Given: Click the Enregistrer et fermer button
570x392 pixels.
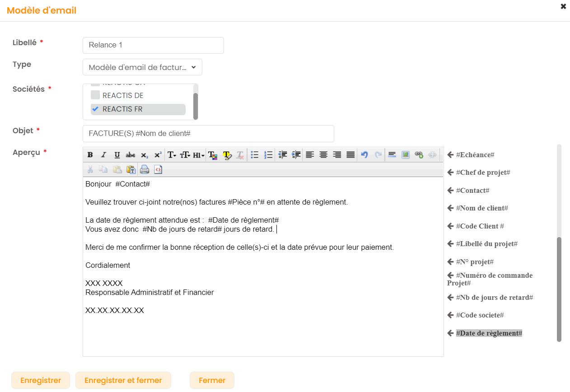Looking at the screenshot, I should pos(123,380).
